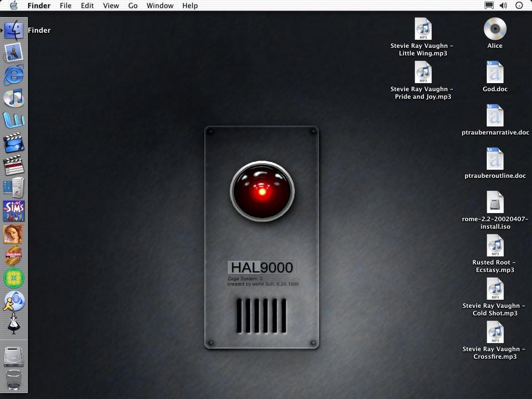Open the File menu
The width and height of the screenshot is (532, 399).
point(65,6)
